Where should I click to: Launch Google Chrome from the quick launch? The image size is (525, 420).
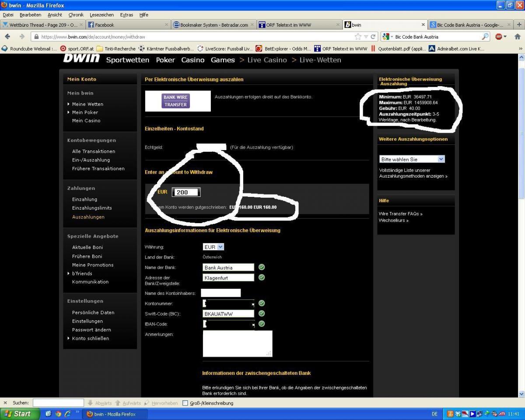(x=58, y=414)
